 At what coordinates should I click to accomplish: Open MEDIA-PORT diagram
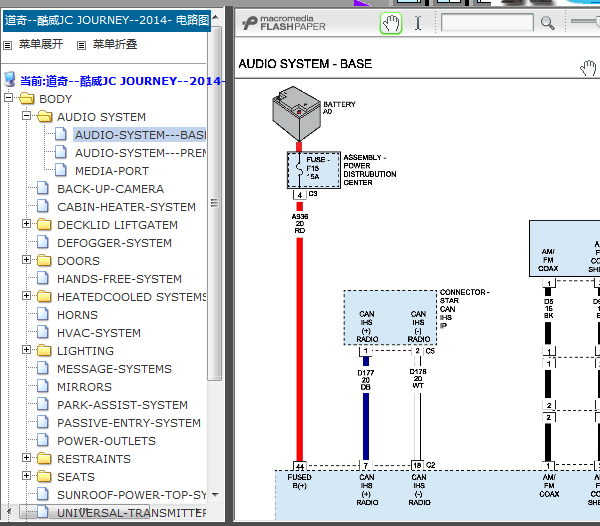(112, 171)
